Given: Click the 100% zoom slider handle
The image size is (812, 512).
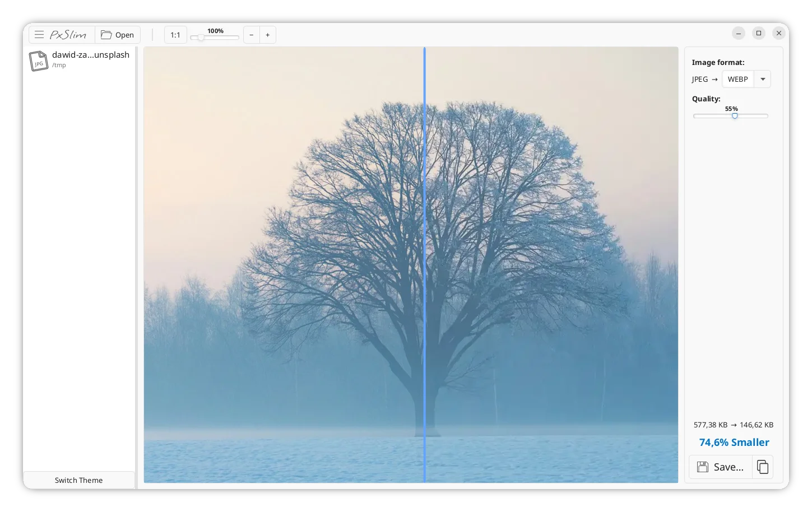Looking at the screenshot, I should pos(201,38).
